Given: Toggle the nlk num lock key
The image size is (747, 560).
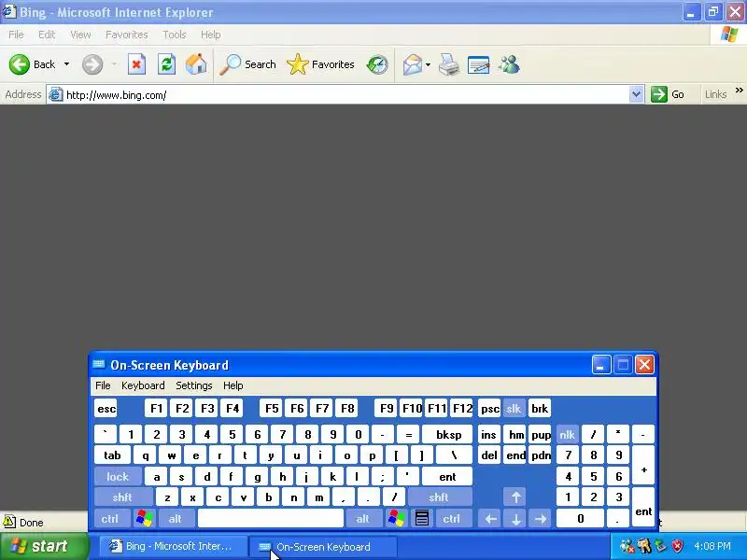Looking at the screenshot, I should coord(568,434).
